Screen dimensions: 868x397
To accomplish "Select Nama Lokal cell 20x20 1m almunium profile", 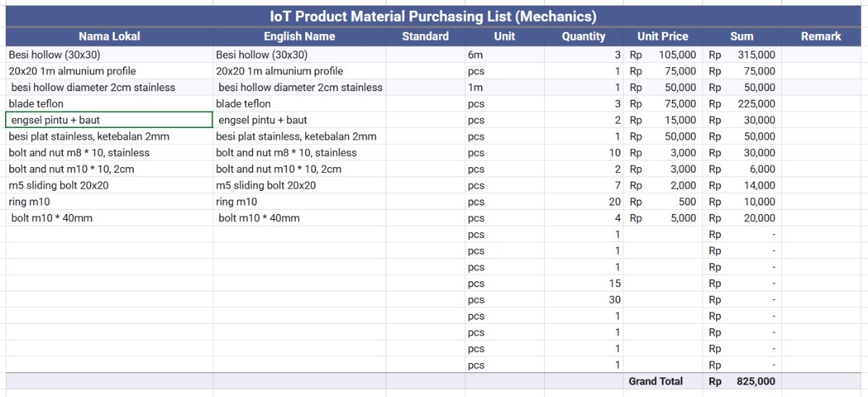I will click(109, 71).
